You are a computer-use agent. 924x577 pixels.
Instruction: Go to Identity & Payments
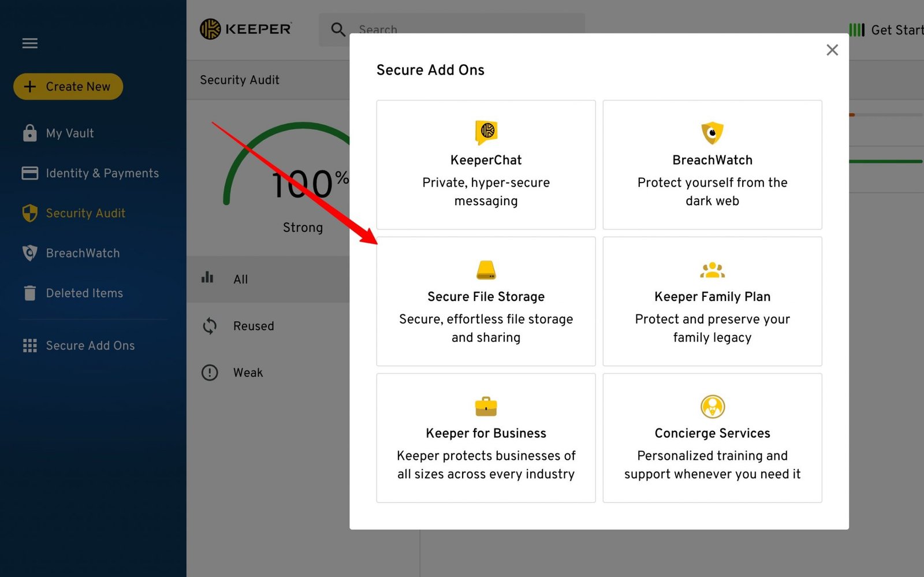click(102, 173)
